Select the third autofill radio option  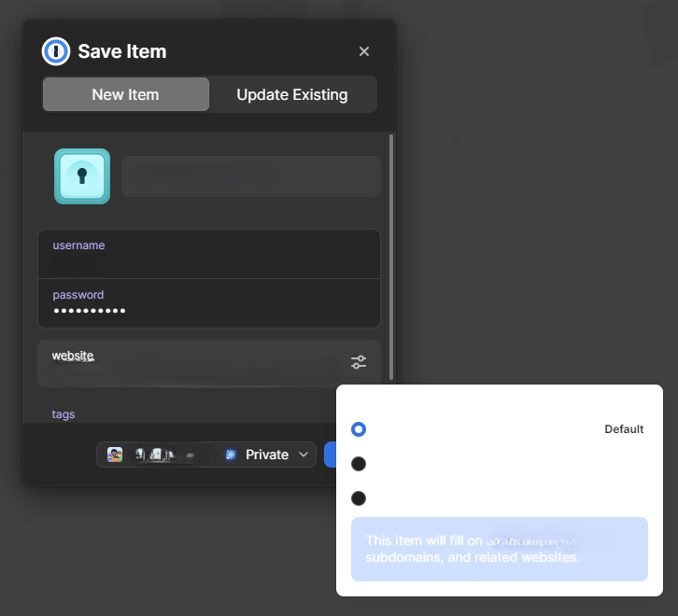(x=359, y=498)
